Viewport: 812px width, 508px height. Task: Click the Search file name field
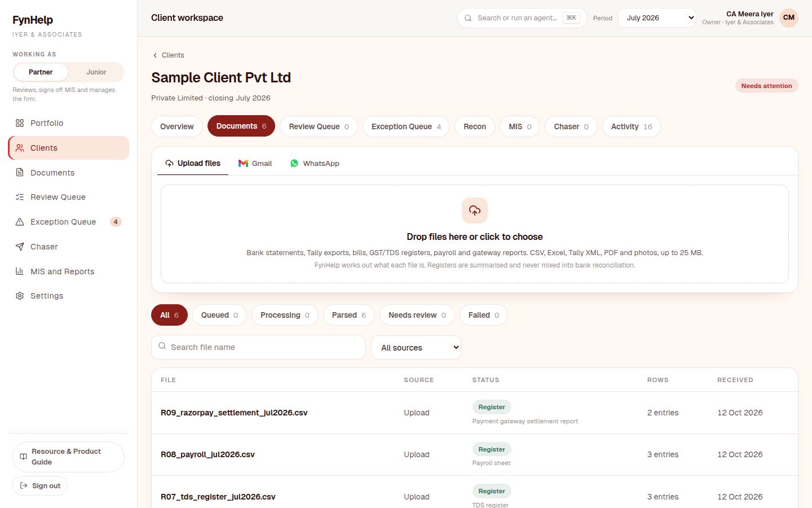(258, 347)
